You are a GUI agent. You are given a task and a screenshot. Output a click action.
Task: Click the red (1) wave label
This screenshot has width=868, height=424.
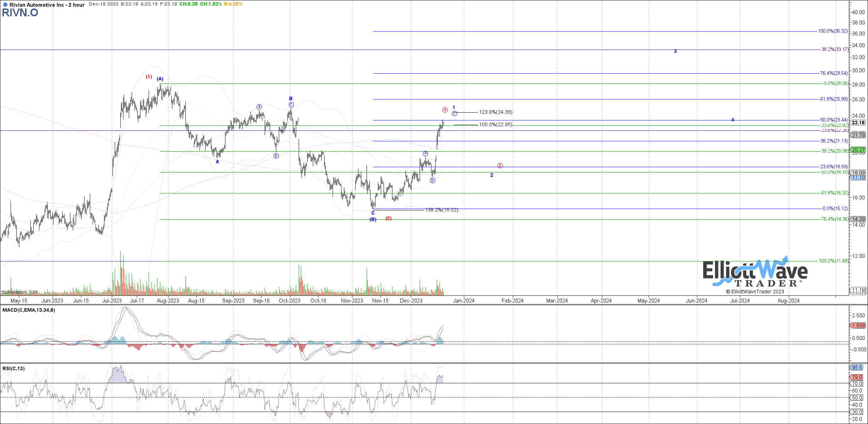tap(149, 77)
